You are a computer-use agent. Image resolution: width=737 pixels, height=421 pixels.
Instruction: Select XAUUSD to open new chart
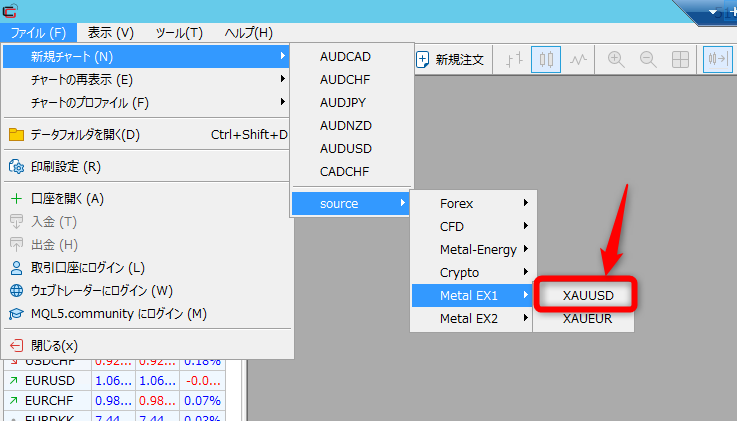pyautogui.click(x=588, y=296)
